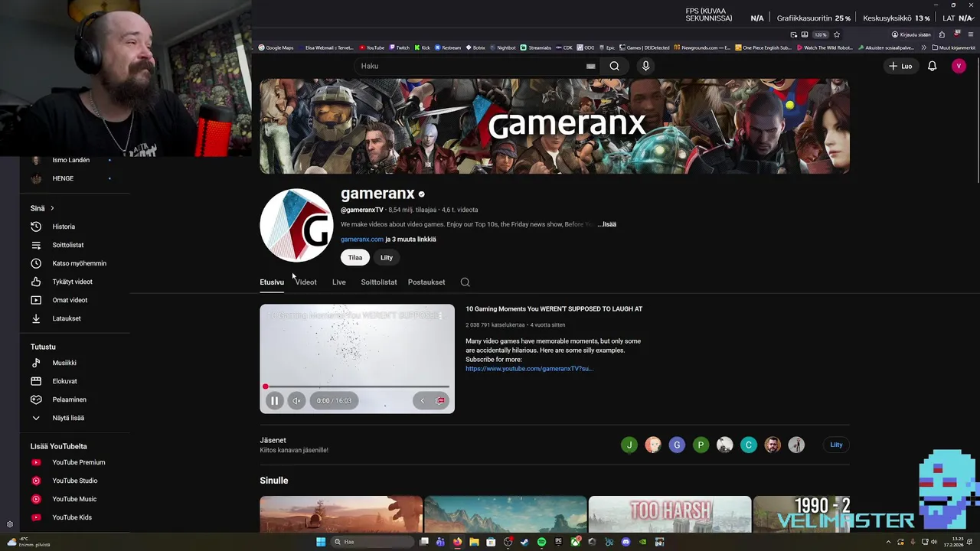This screenshot has width=980, height=551.
Task: Open the on-screen keyboard in search box
Action: (x=590, y=66)
